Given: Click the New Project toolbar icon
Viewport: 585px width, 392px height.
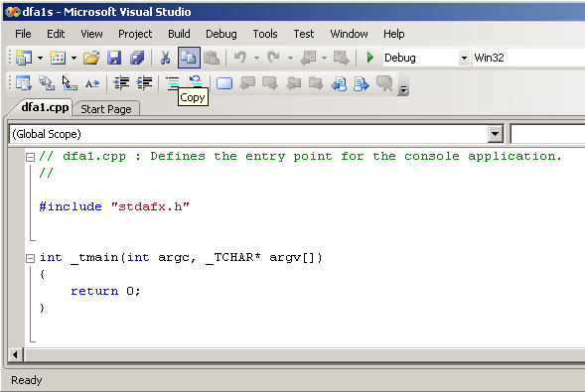Looking at the screenshot, I should pyautogui.click(x=24, y=58).
